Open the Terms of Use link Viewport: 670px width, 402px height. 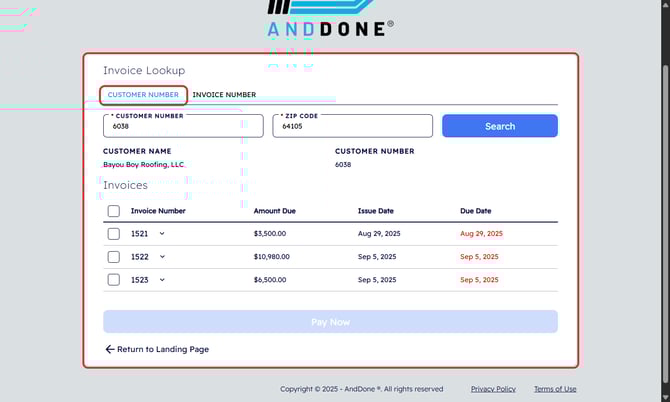555,389
